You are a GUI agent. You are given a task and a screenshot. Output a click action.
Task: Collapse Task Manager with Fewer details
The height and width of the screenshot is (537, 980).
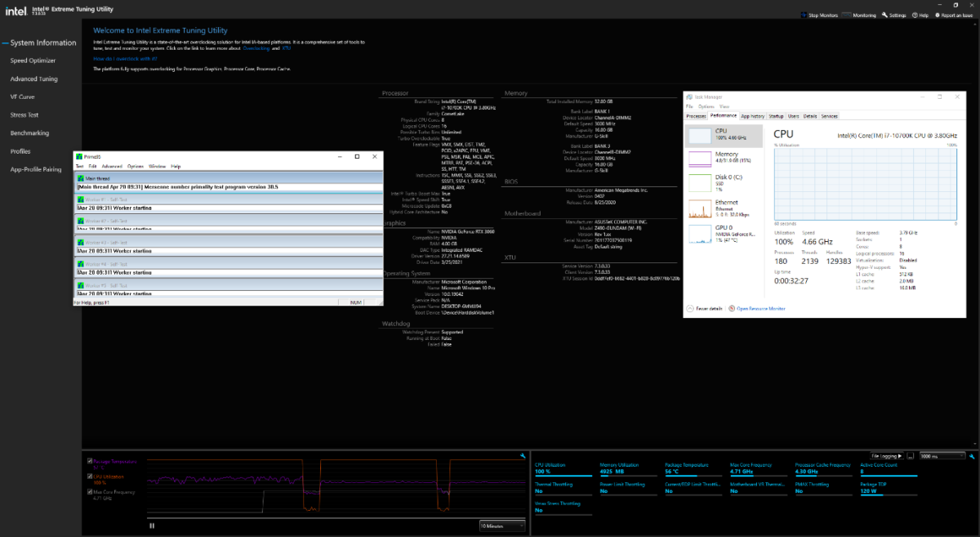coord(706,308)
